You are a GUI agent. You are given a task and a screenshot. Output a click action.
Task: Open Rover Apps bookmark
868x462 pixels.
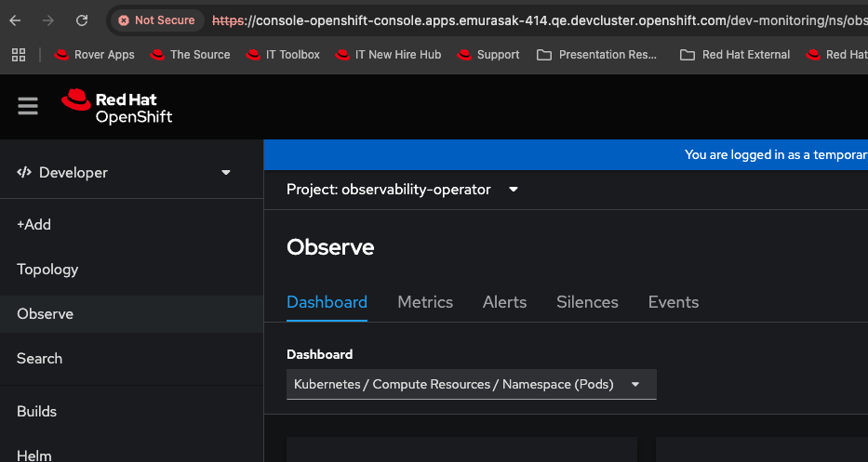(94, 55)
